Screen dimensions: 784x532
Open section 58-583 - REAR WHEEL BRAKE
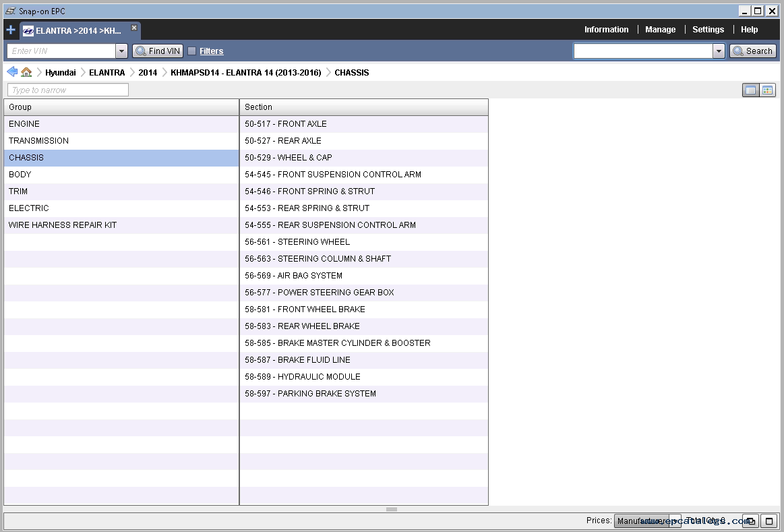click(364, 326)
